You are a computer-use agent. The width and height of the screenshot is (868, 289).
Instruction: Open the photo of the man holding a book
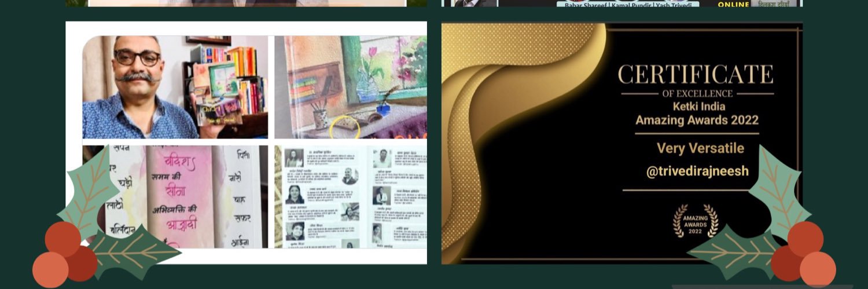click(x=175, y=87)
